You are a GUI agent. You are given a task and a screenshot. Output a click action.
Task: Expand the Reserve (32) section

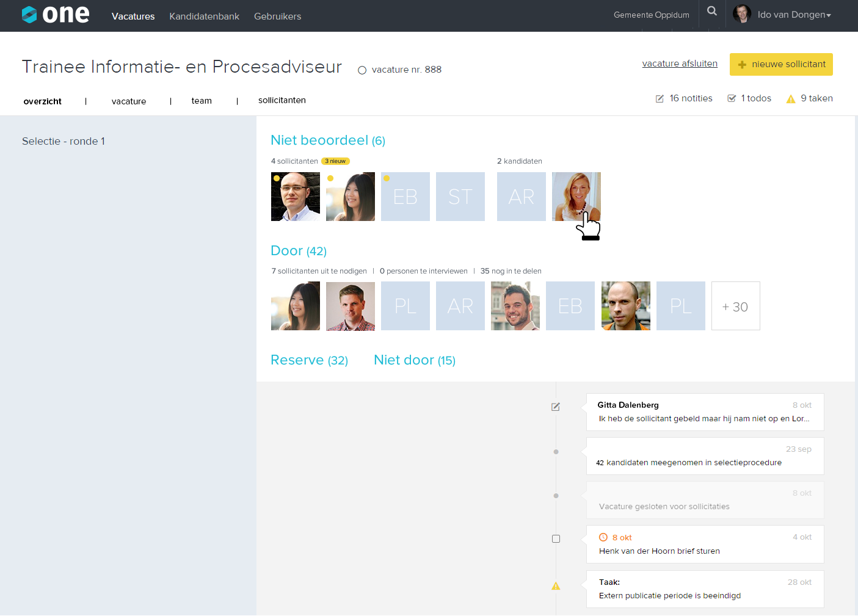tap(309, 360)
